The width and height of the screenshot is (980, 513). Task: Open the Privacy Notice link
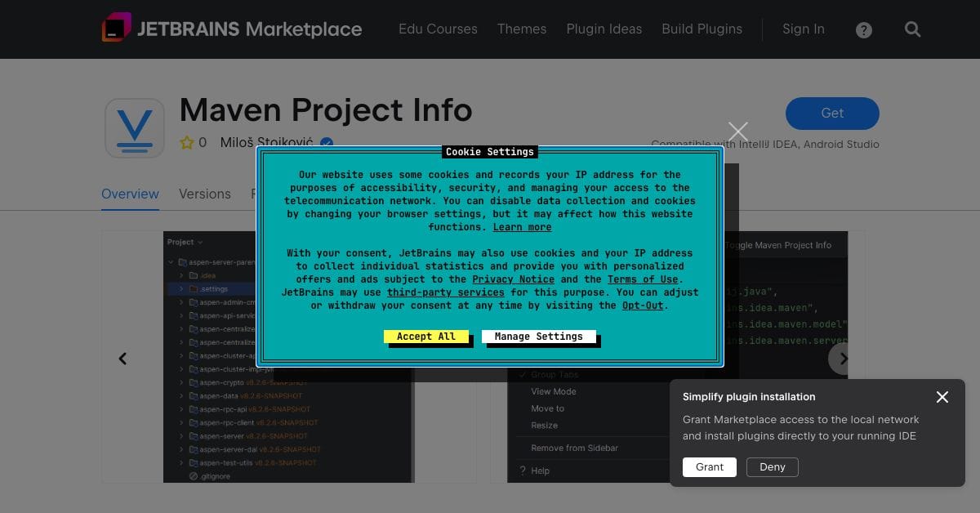tap(514, 279)
